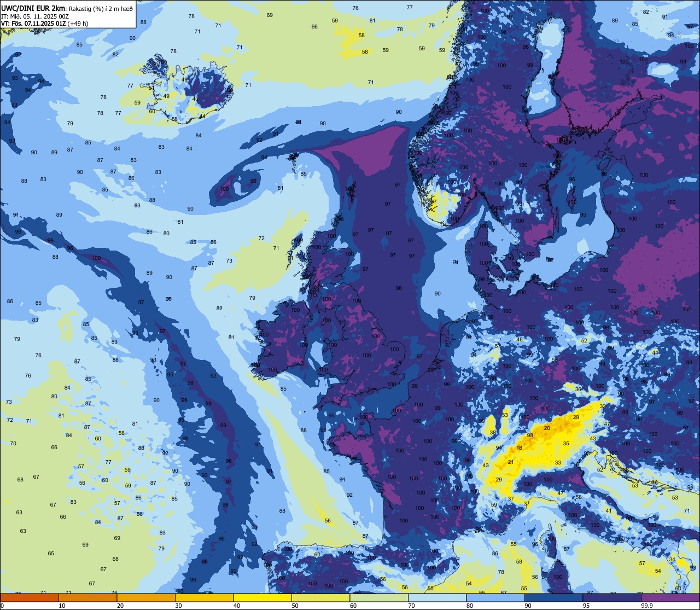Screen dimensions: 700x610
Task: Click the init time line "IT: Mið. 05. 11. 2025 00Z"
Action: 35,16
